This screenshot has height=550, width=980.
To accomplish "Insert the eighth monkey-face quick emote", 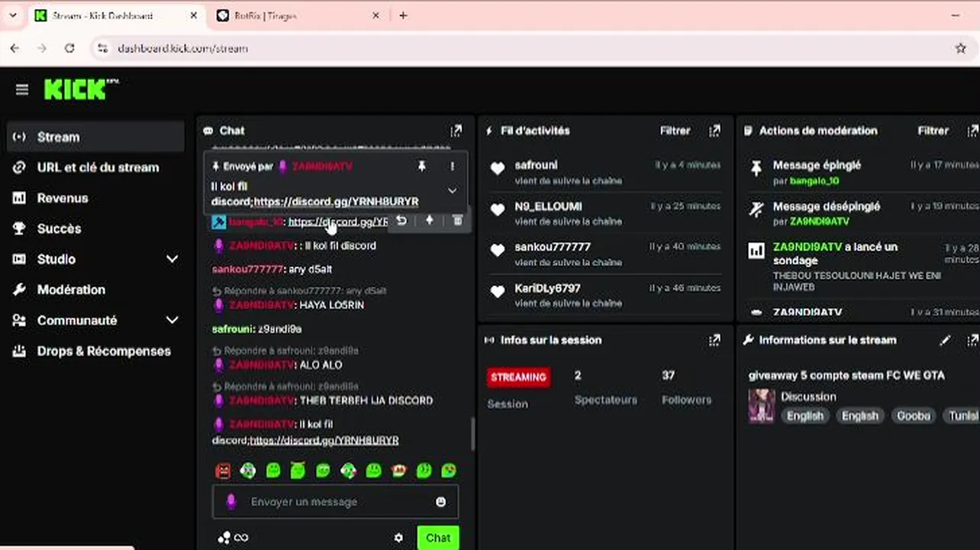I will [398, 471].
